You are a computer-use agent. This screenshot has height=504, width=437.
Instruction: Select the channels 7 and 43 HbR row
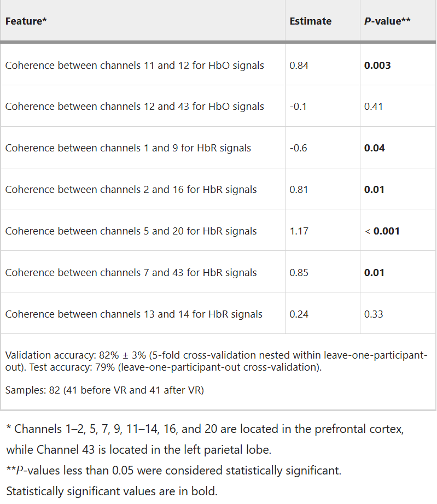point(218,272)
